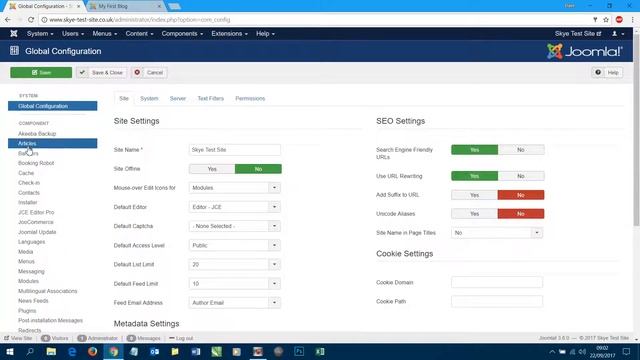Switch to the Text Filters tab
Viewport: 640px width, 360px height.
coord(211,98)
